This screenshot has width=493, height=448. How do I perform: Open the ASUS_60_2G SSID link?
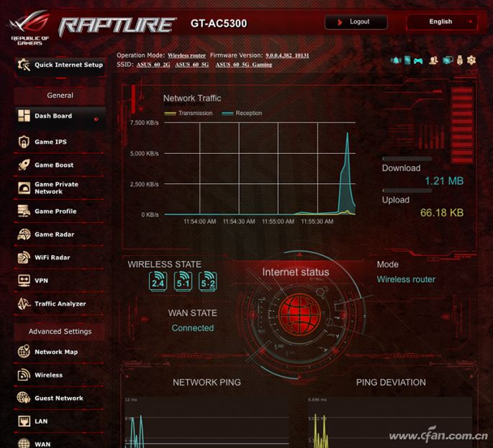[153, 65]
